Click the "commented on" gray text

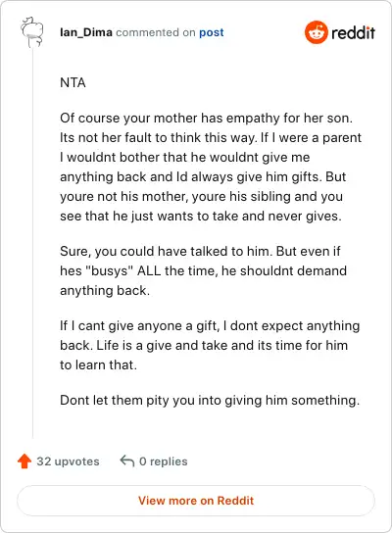coord(156,32)
